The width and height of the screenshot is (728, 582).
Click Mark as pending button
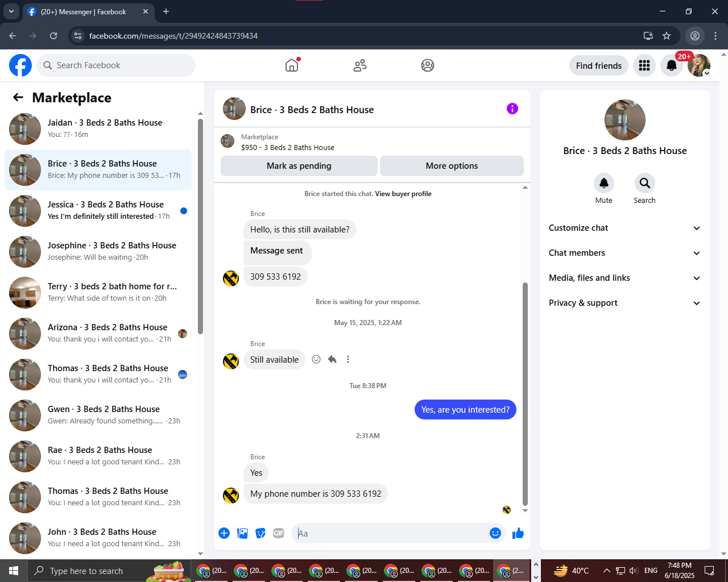pos(299,166)
